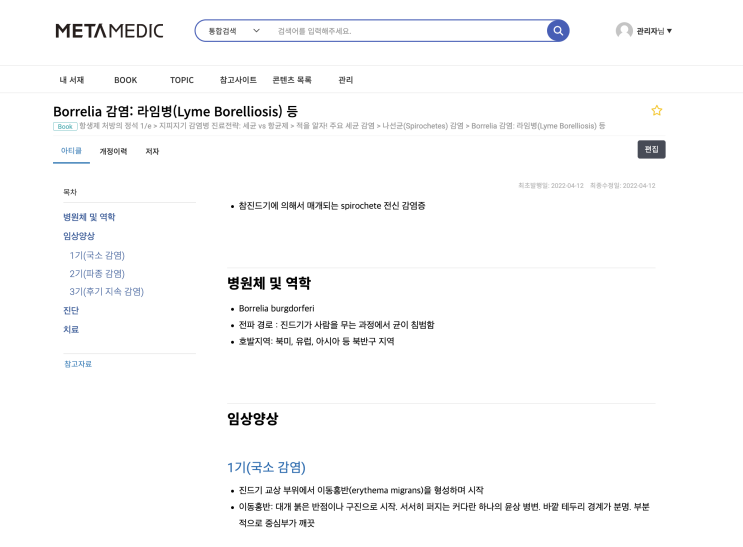Click the 편집 edit button
This screenshot has width=743, height=547.
click(x=651, y=149)
